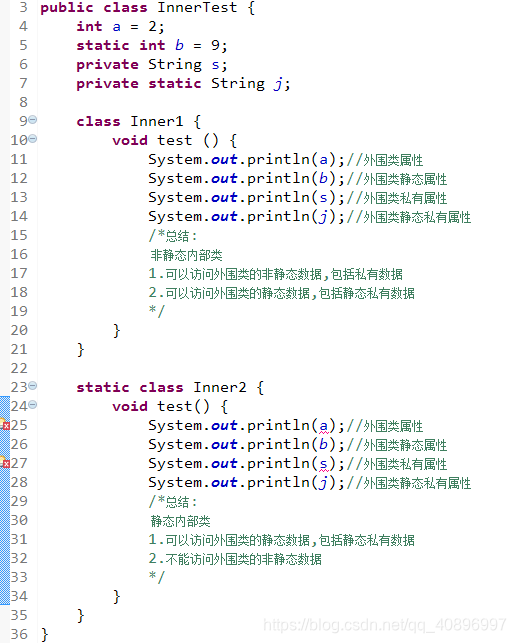Click comment on line 18 about 静态私有数据
The height and width of the screenshot is (643, 516).
(x=281, y=293)
